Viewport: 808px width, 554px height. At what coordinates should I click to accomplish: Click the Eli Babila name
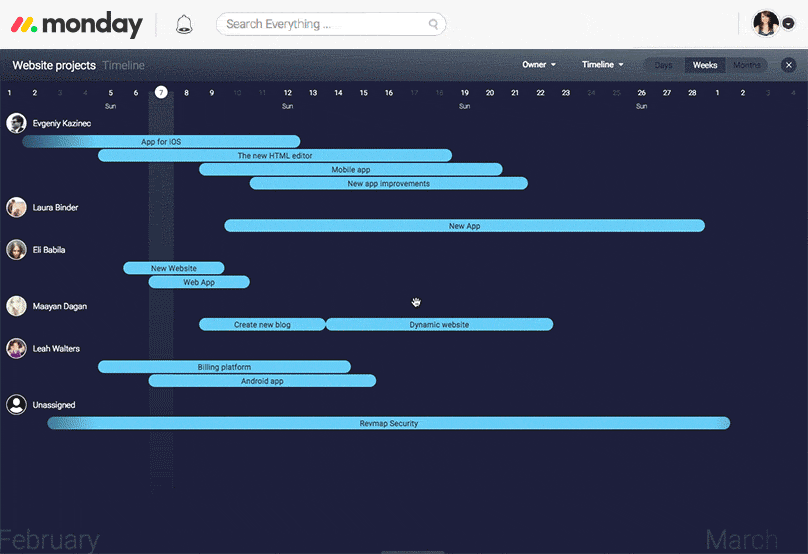(49, 249)
